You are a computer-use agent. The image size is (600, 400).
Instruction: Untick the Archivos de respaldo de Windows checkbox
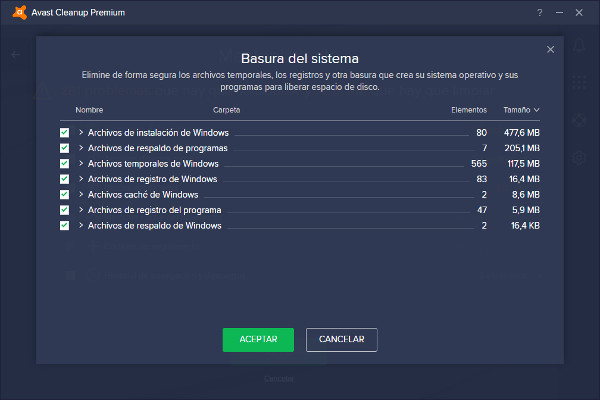(x=65, y=225)
